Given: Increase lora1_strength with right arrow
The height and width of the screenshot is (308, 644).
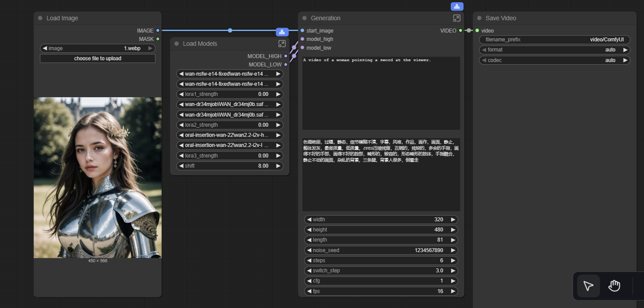Looking at the screenshot, I should pyautogui.click(x=278, y=94).
